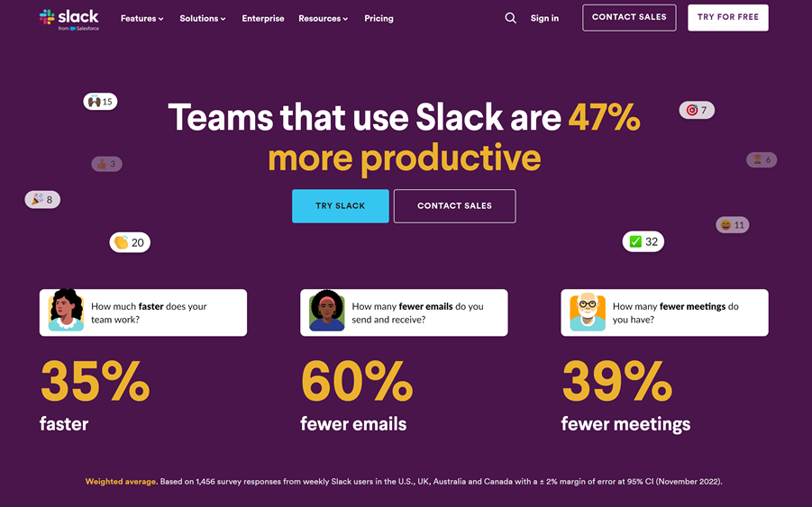The image size is (812, 507).
Task: Click the target emoji reaction with 7
Action: [697, 110]
